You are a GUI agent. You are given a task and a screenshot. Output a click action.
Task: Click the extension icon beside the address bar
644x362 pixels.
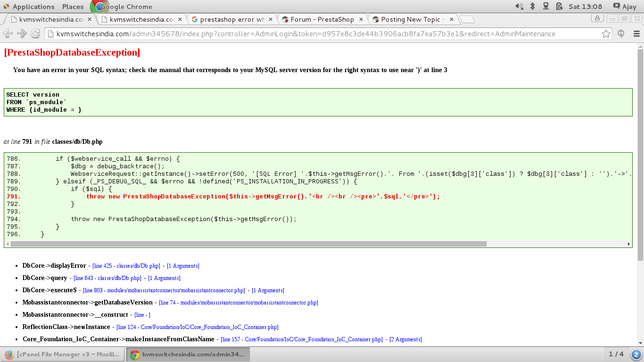[621, 34]
